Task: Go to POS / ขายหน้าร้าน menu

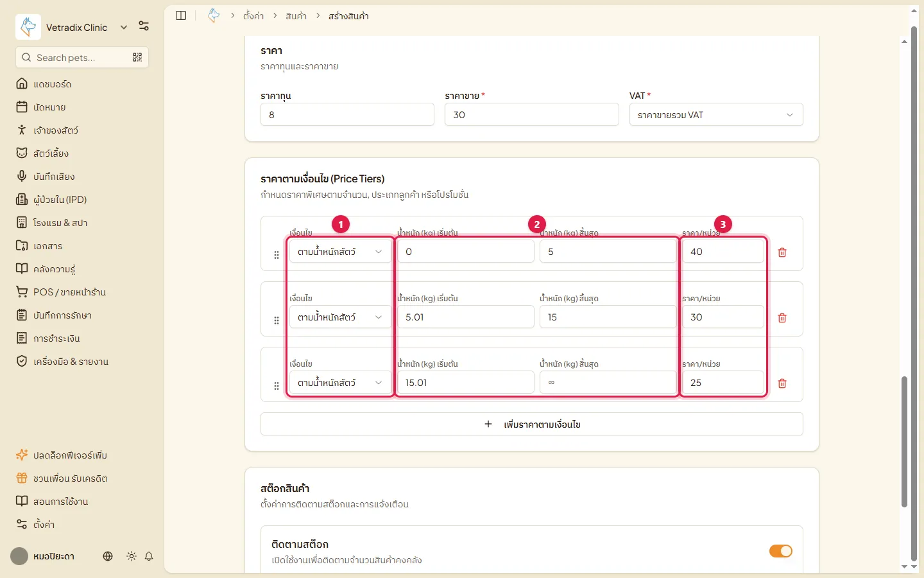Action: click(x=69, y=292)
